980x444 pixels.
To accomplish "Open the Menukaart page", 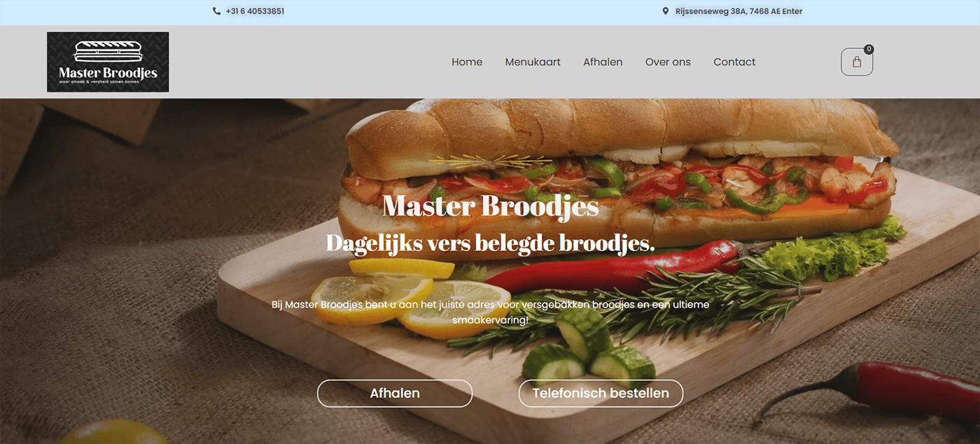I will coord(533,62).
